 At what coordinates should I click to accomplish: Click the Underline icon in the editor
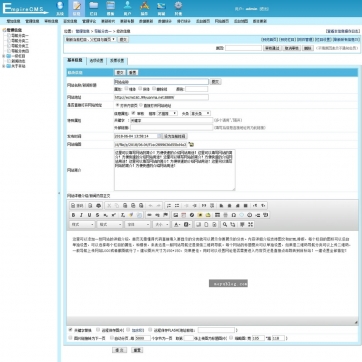pos(89,215)
